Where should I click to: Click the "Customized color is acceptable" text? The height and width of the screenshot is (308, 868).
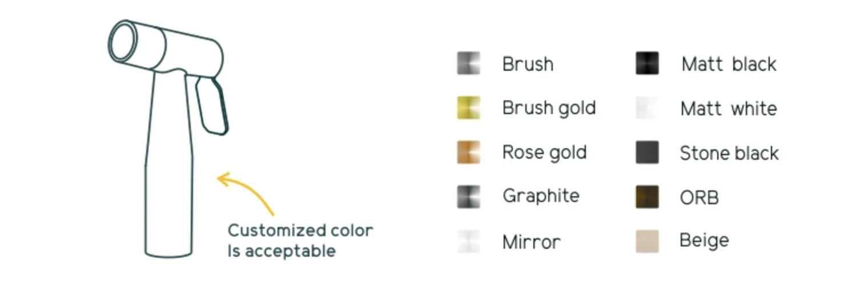[x=300, y=240]
